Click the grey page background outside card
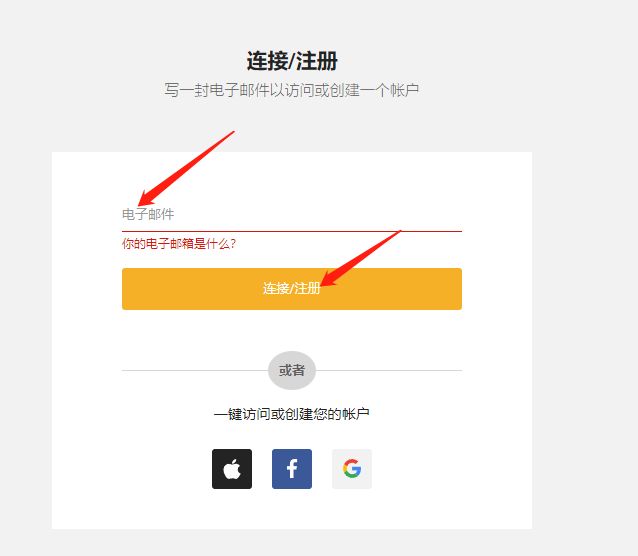This screenshot has width=638, height=556. (586, 285)
